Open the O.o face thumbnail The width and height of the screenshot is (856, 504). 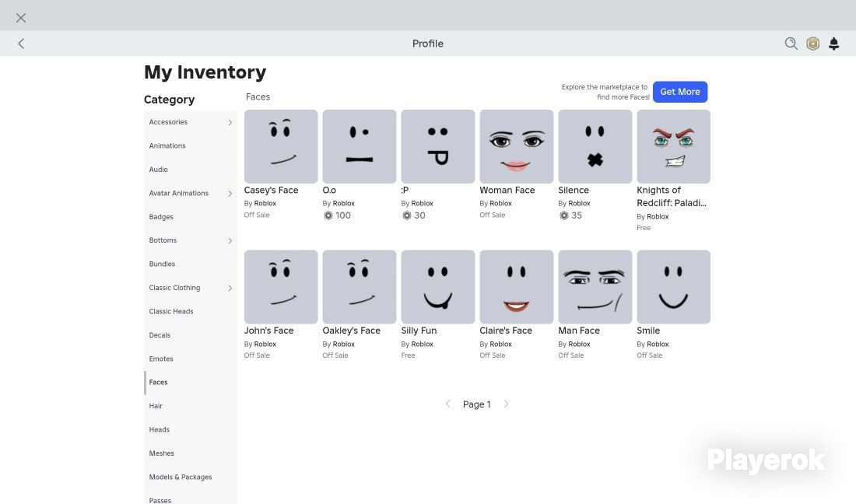360,146
